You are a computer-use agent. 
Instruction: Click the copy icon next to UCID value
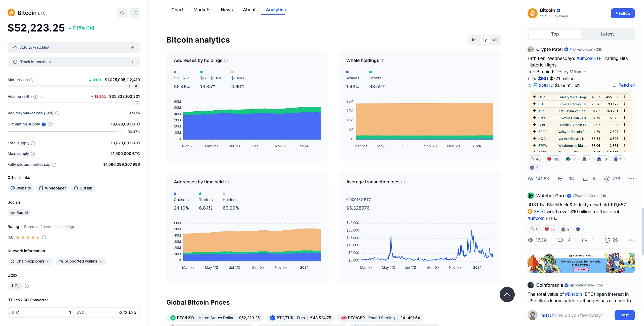click(17, 286)
